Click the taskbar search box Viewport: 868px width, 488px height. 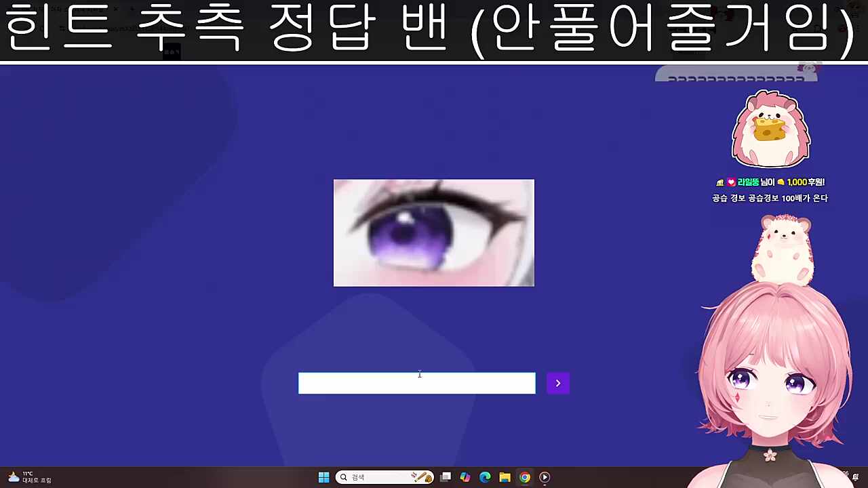click(384, 477)
